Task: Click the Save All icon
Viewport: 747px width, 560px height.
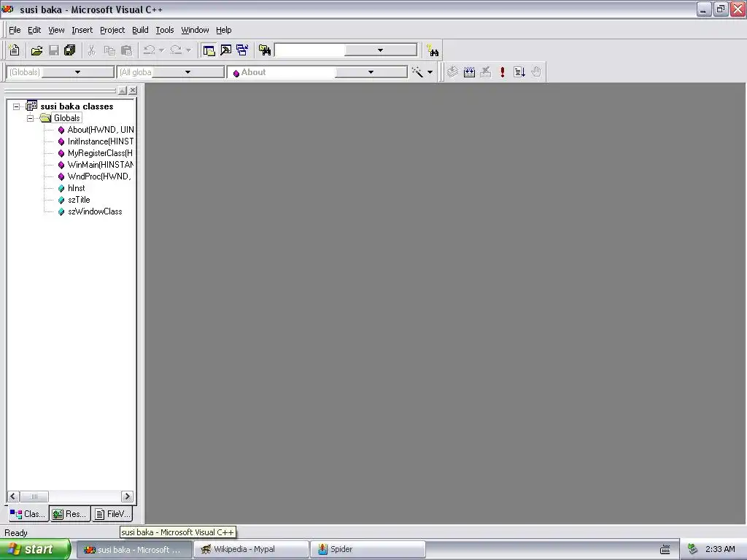Action: coord(70,50)
